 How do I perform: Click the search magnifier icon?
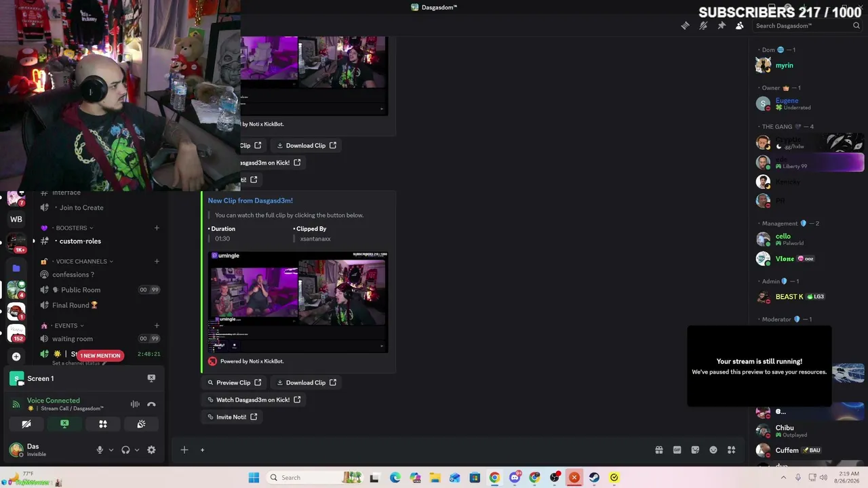856,26
